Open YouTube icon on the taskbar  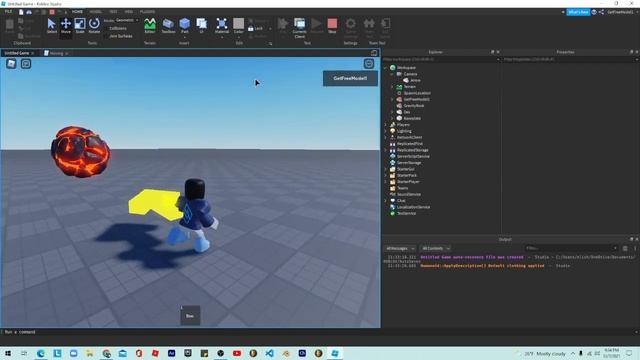click(237, 353)
